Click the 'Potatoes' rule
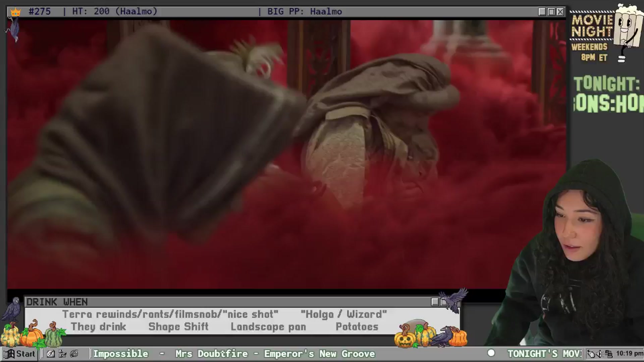Screen dimensions: 644x362 (357, 327)
